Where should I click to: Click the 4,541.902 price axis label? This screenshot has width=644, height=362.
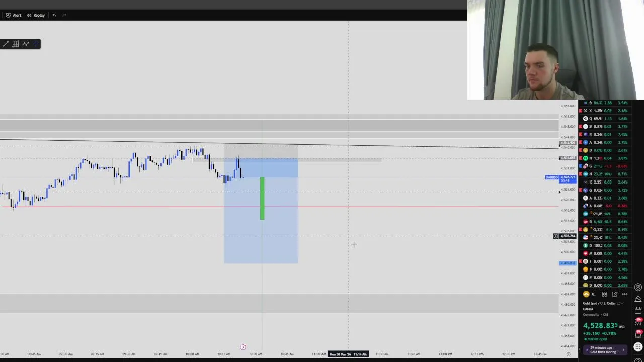pyautogui.click(x=568, y=143)
